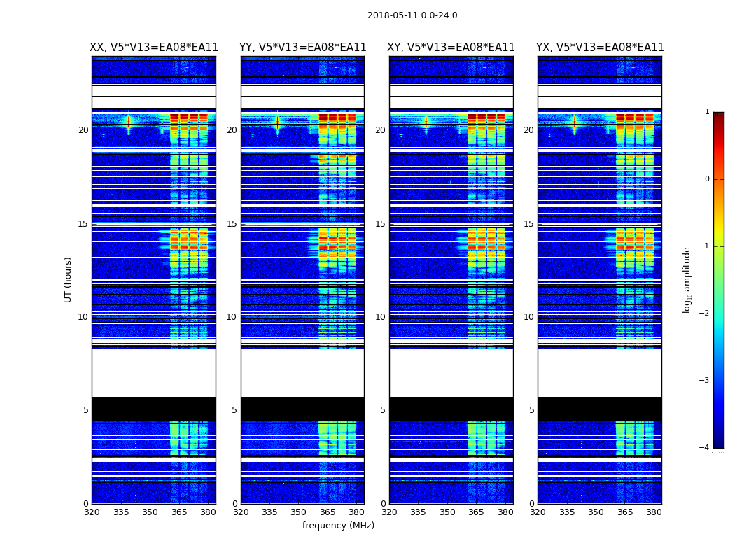The height and width of the screenshot is (560, 735).
Task: Click the 15 hour tick label of XY panel
Action: [x=380, y=224]
